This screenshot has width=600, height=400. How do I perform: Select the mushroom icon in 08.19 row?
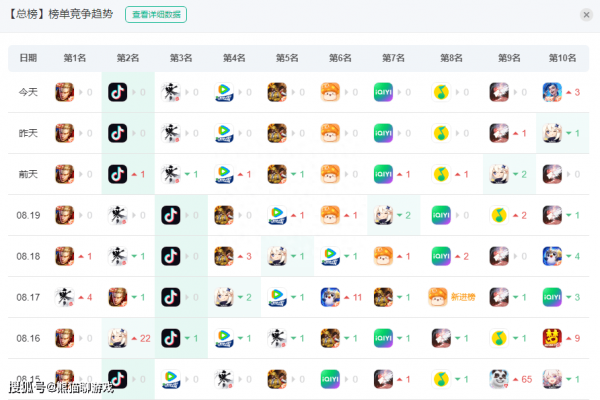[330, 215]
